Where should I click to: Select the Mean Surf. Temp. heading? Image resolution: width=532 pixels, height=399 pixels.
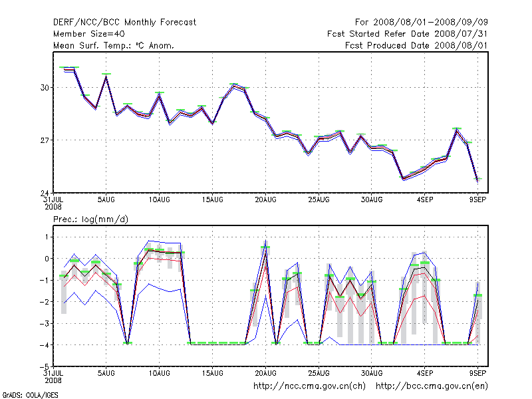pos(113,45)
